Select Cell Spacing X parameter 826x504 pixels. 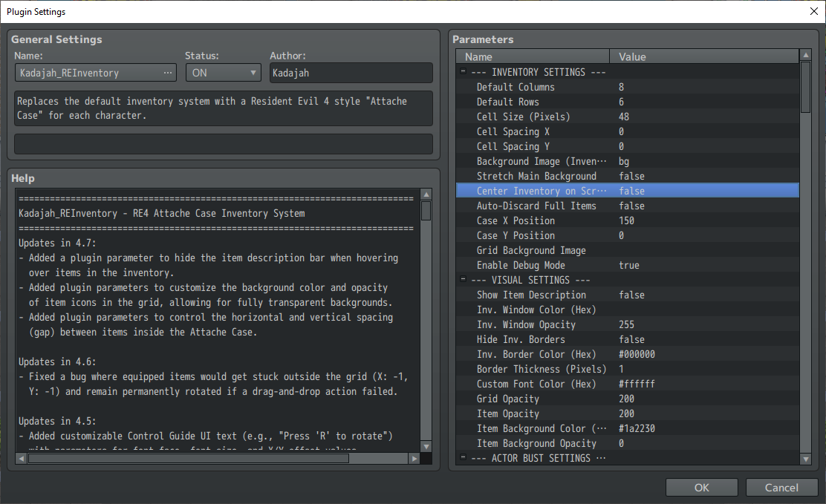point(628,131)
